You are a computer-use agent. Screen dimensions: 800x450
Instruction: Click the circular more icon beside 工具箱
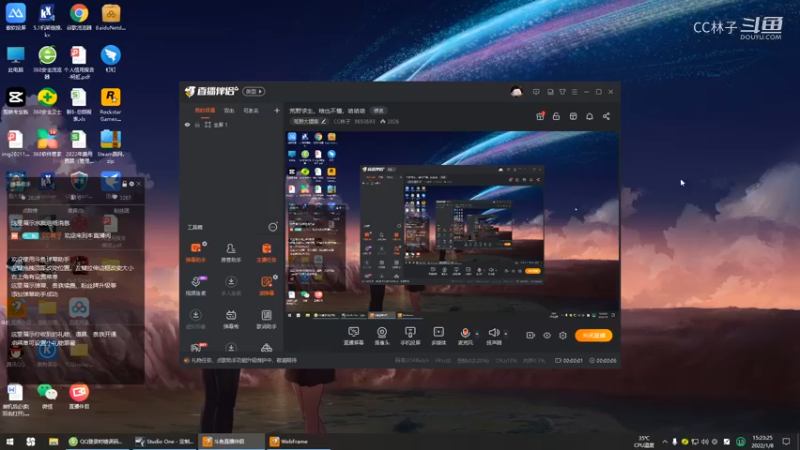(273, 227)
